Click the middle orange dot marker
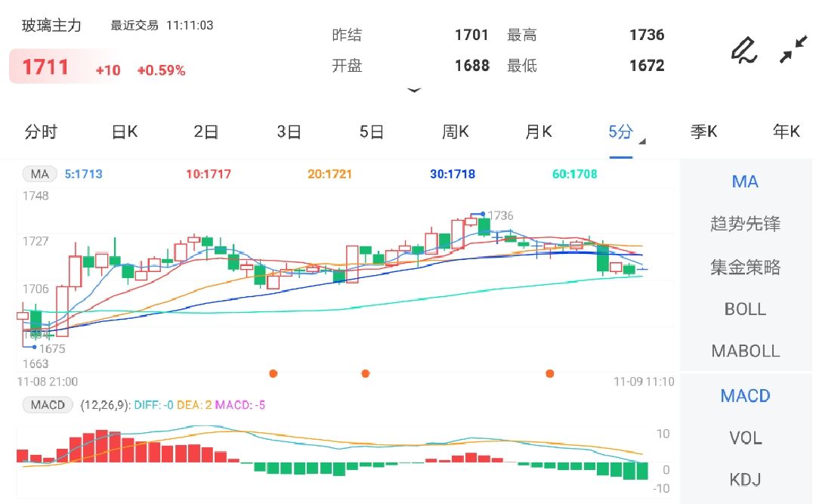 366,373
